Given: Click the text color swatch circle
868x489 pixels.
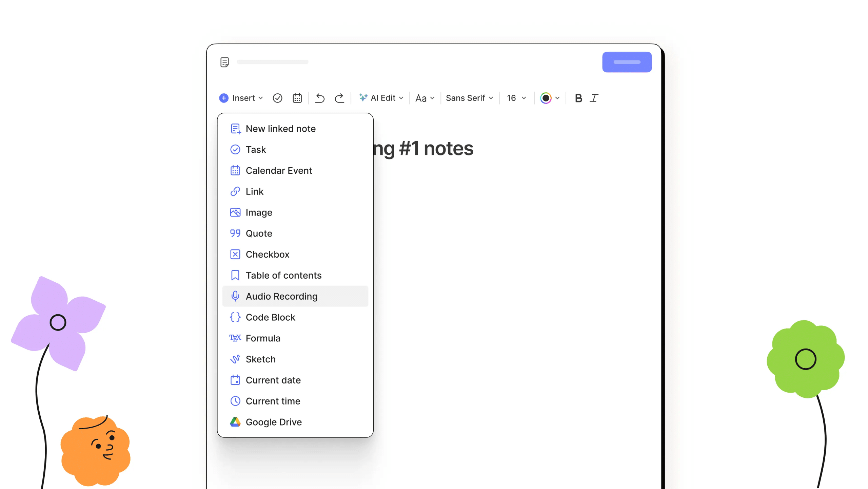Looking at the screenshot, I should tap(546, 98).
